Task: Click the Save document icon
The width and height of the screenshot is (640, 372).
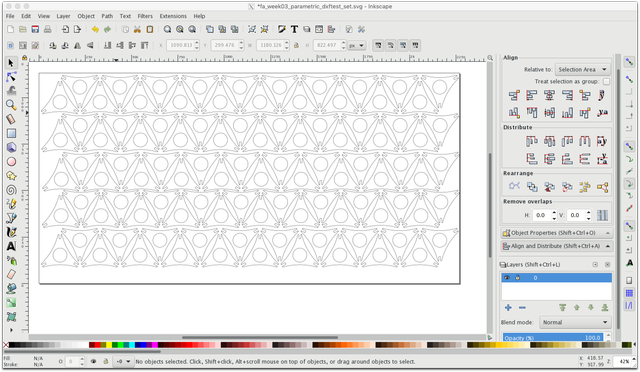Action: (35, 29)
